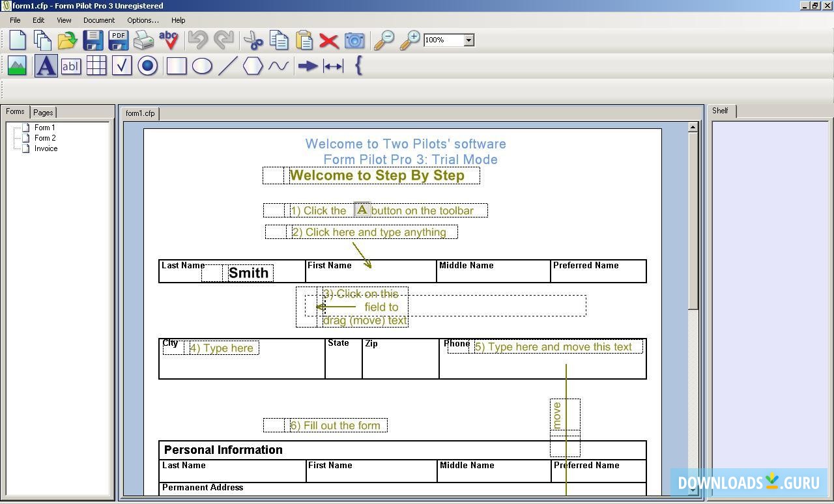This screenshot has height=504, width=834.
Task: Select the curly brace tool
Action: point(358,66)
